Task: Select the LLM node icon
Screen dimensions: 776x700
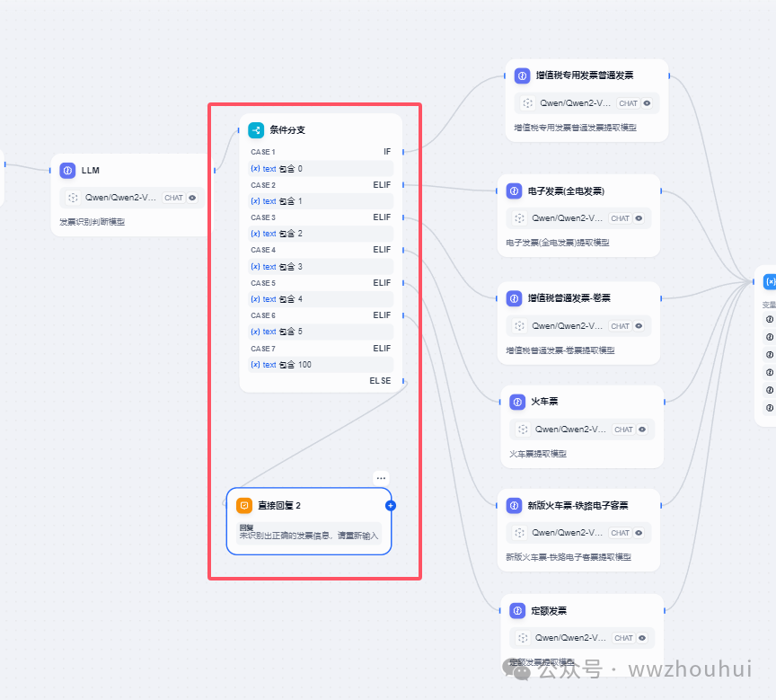Action: [67, 171]
